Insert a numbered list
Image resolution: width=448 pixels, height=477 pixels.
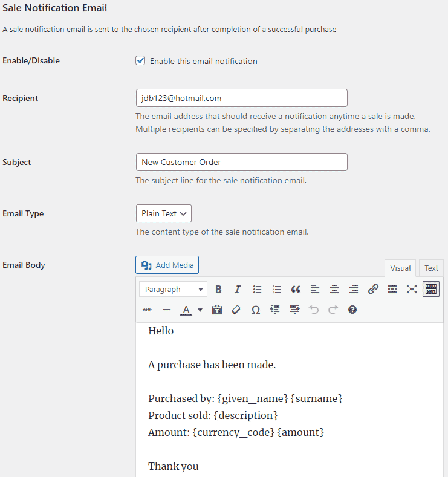pos(276,289)
